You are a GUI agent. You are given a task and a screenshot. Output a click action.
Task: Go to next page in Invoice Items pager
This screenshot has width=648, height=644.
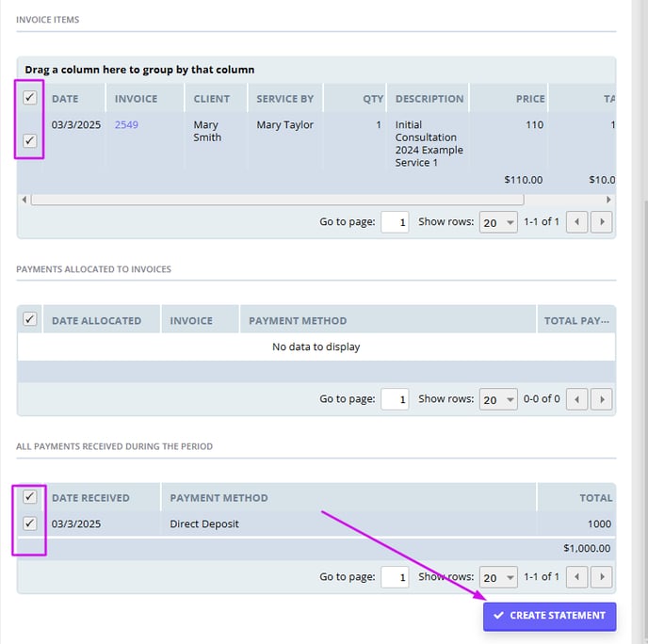click(602, 222)
